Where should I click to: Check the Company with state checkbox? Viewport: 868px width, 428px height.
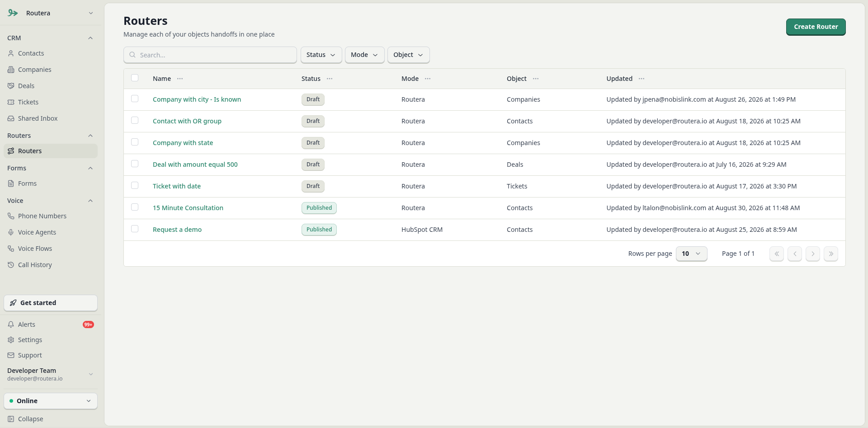[x=135, y=142]
